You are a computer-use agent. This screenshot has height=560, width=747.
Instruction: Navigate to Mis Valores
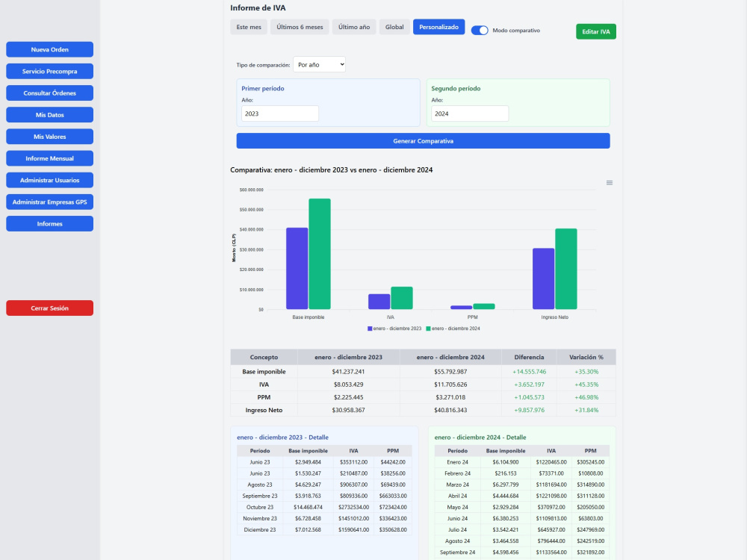click(49, 137)
